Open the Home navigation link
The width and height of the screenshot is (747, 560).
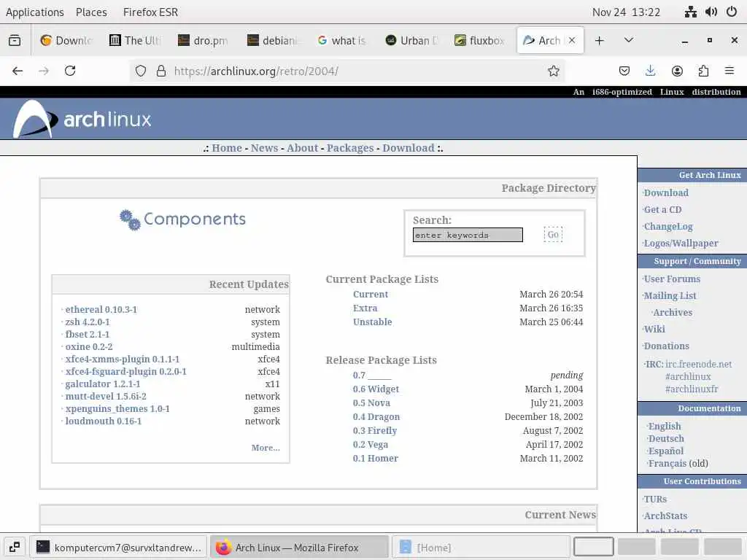227,148
